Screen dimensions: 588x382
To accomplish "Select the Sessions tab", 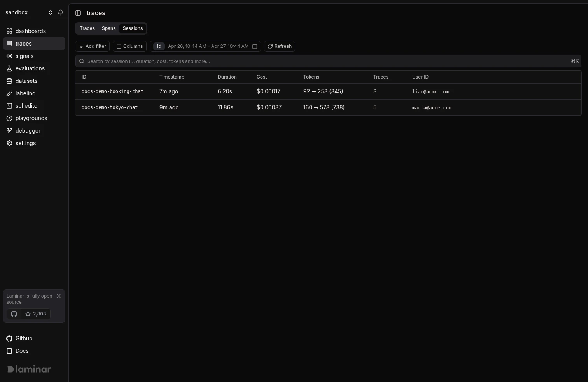I will coord(133,28).
